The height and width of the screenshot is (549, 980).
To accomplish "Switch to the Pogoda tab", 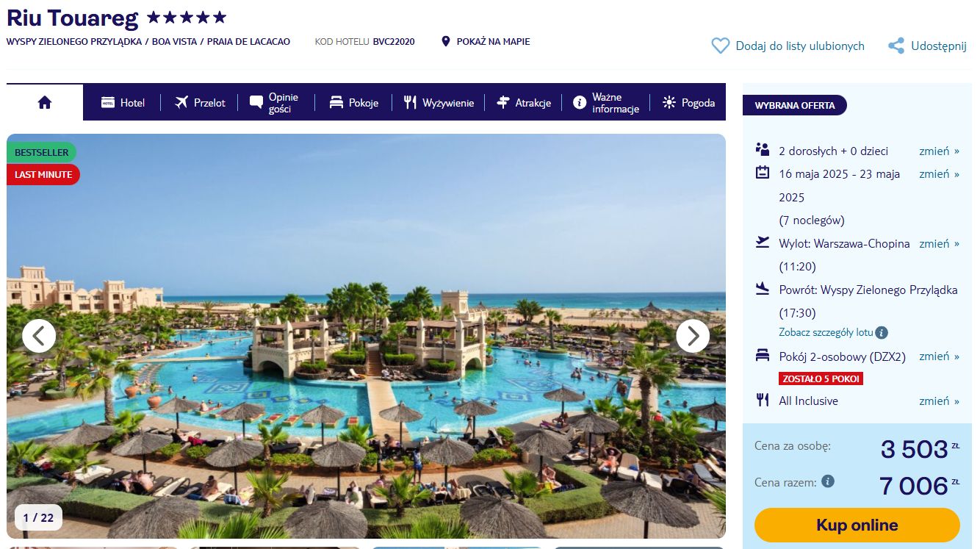I will click(x=688, y=103).
